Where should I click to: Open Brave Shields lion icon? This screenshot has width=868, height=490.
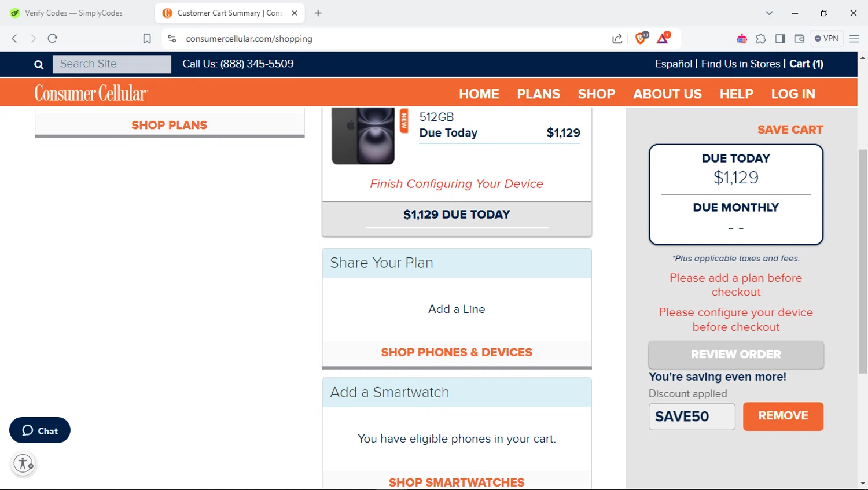tap(641, 38)
